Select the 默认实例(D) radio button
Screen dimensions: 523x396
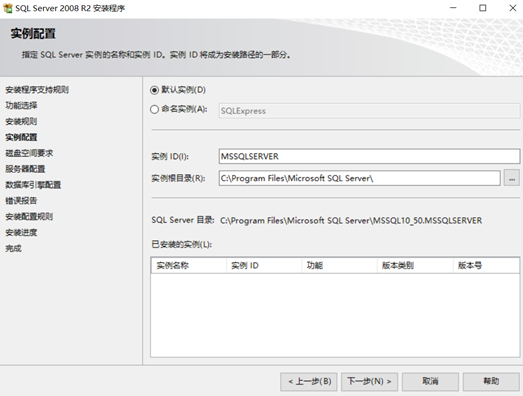[x=154, y=90]
